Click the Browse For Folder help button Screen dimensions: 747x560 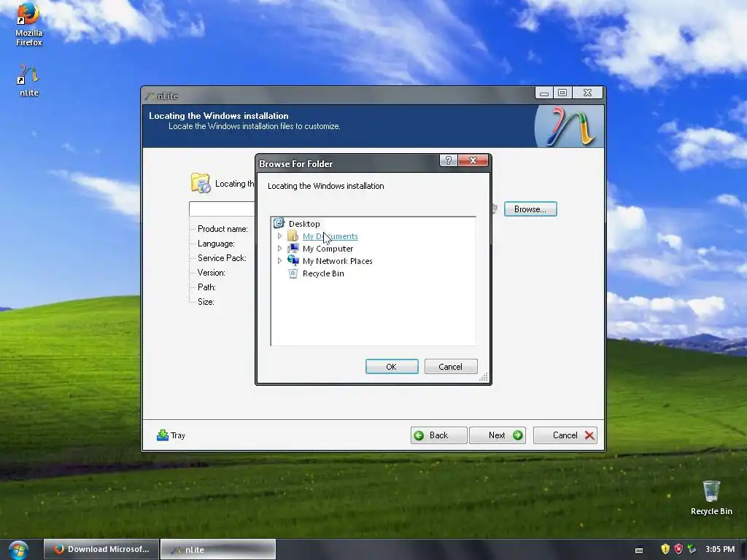449,160
